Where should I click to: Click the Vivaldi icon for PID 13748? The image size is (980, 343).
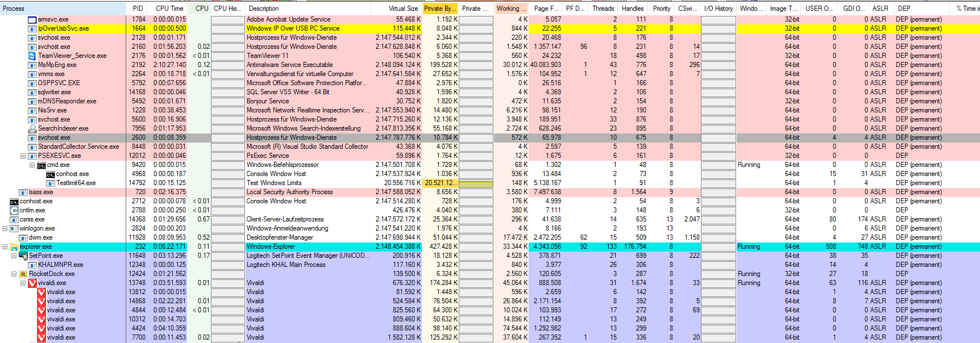coord(32,283)
